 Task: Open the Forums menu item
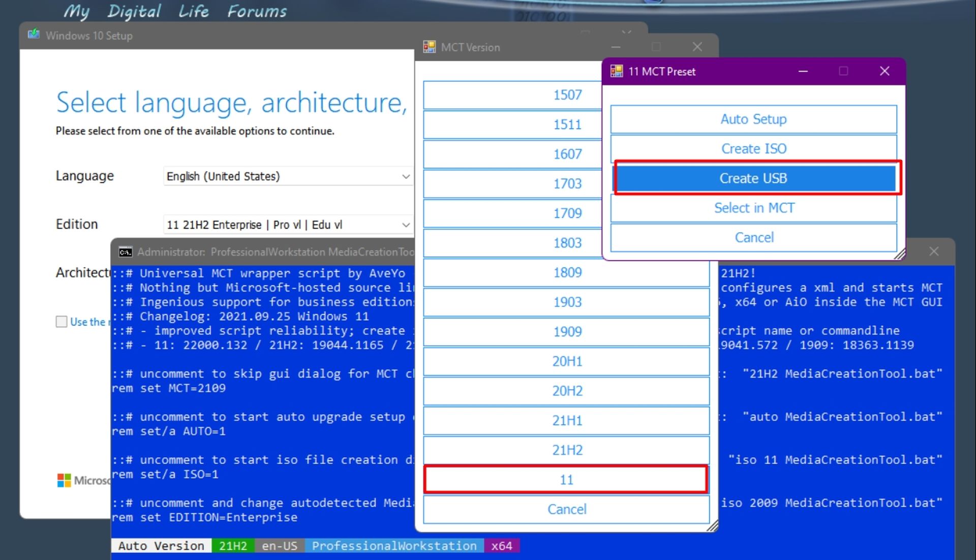pos(257,11)
